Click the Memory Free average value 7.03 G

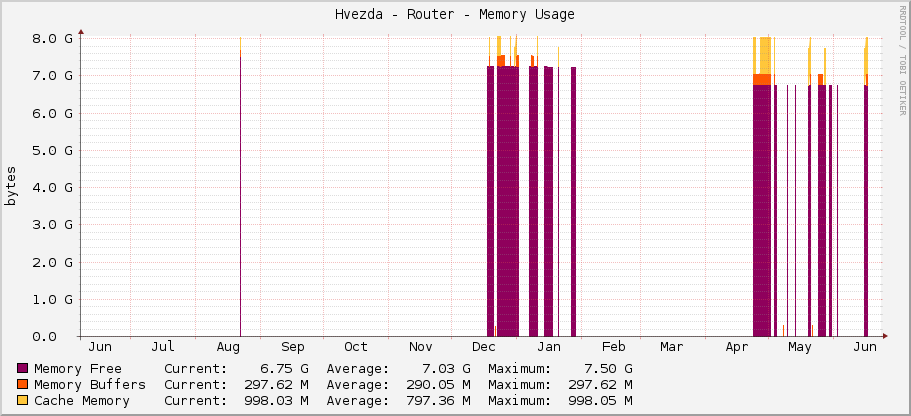(x=444, y=368)
